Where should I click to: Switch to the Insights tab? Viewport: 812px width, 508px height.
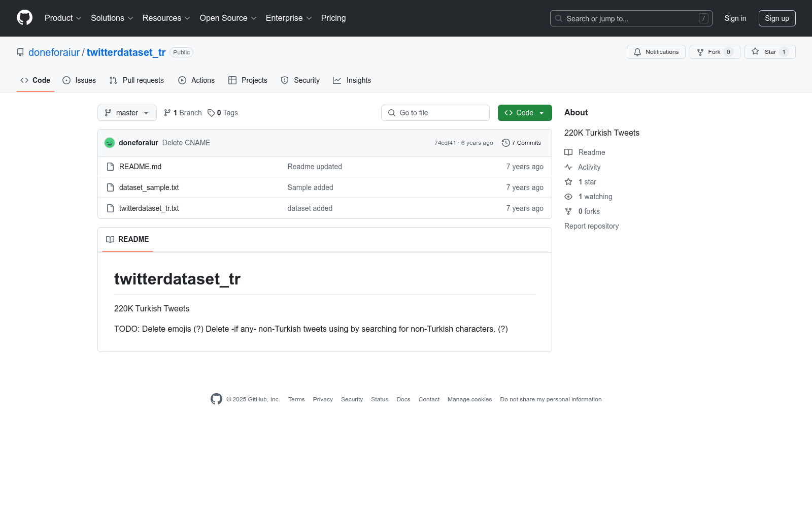pos(352,80)
